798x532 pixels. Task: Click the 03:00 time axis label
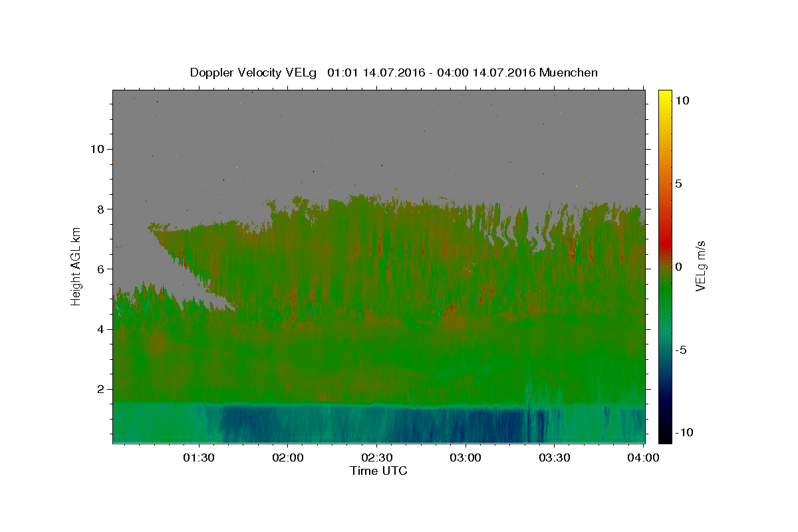tap(465, 458)
